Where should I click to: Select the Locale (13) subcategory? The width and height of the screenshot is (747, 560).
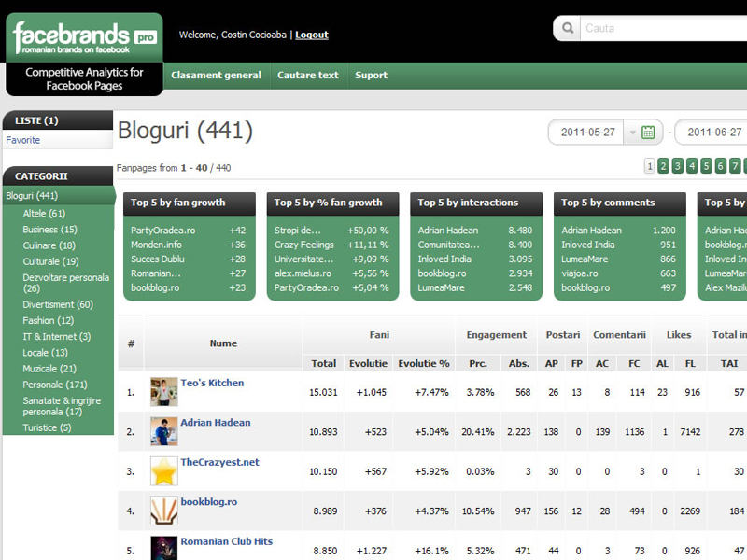pos(45,353)
